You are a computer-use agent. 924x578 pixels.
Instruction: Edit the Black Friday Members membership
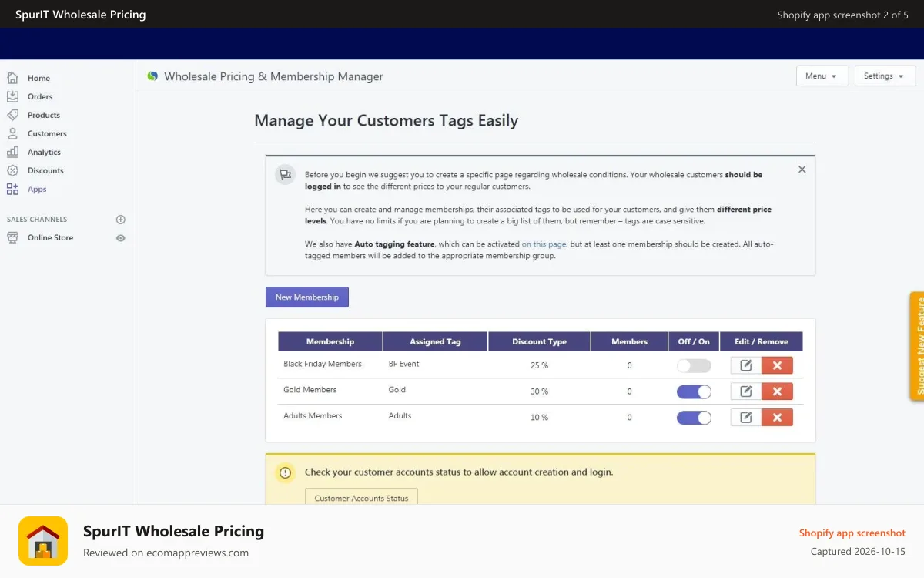coord(745,365)
